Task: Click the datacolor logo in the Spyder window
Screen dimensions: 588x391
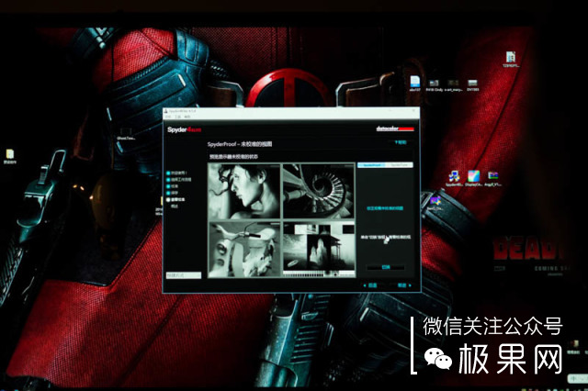Action: [395, 128]
